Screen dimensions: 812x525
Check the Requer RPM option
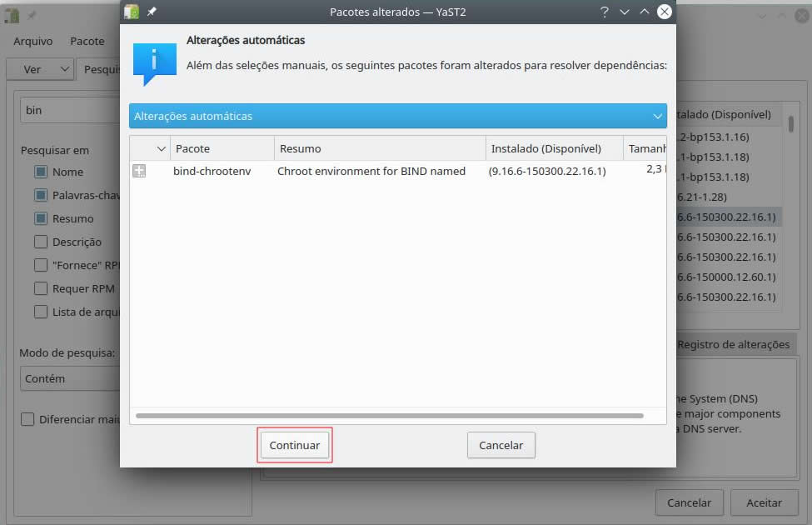(41, 288)
